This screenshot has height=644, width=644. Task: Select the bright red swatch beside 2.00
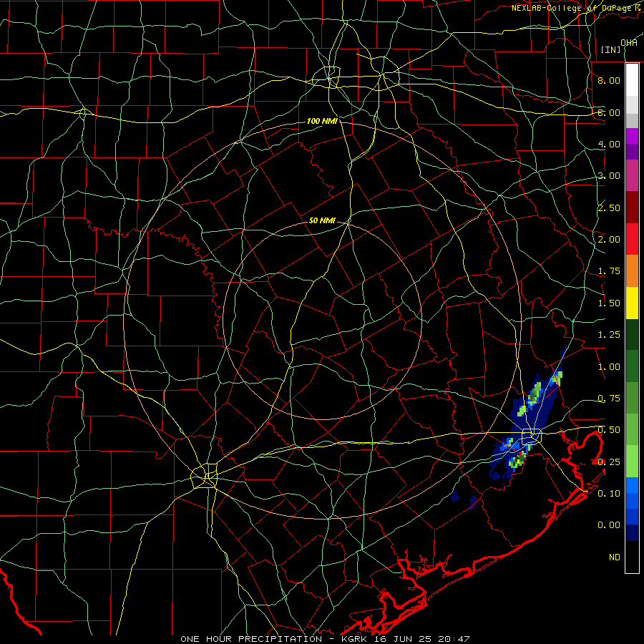[632, 239]
